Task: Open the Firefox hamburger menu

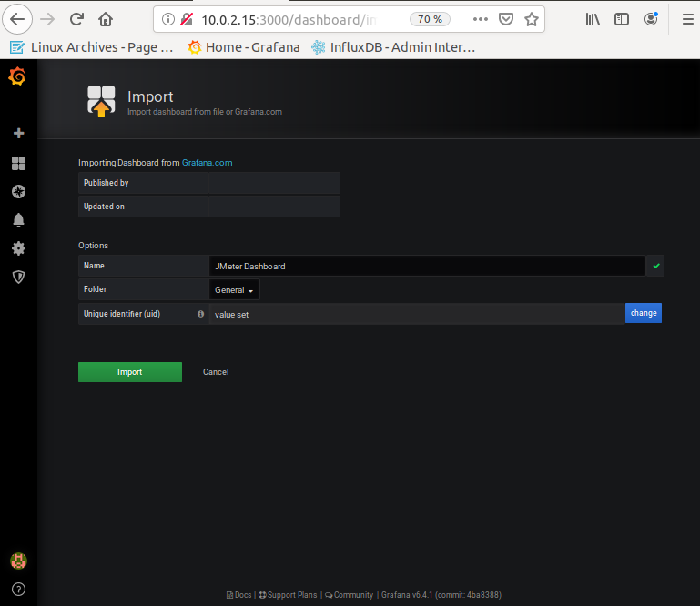Action: coord(688,19)
